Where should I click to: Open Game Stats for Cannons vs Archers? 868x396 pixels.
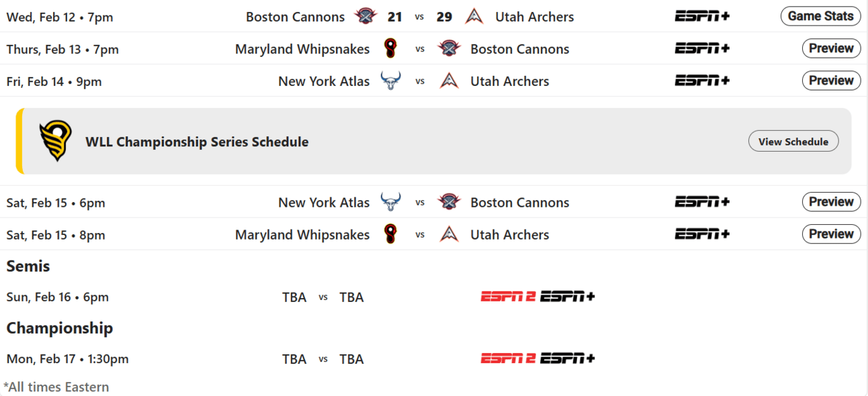820,16
